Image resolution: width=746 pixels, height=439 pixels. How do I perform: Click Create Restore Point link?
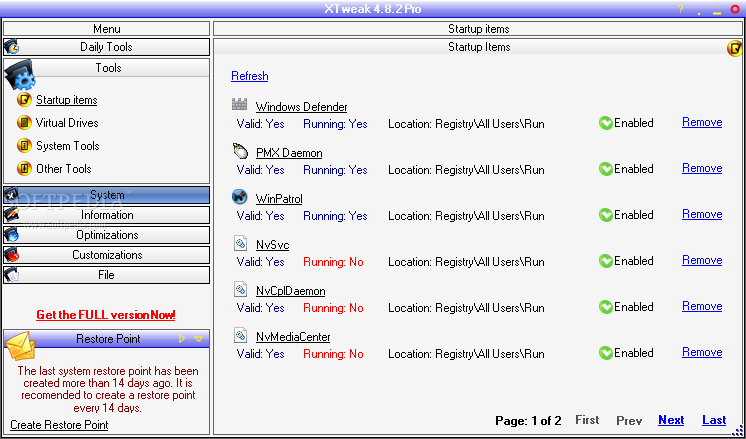[59, 425]
